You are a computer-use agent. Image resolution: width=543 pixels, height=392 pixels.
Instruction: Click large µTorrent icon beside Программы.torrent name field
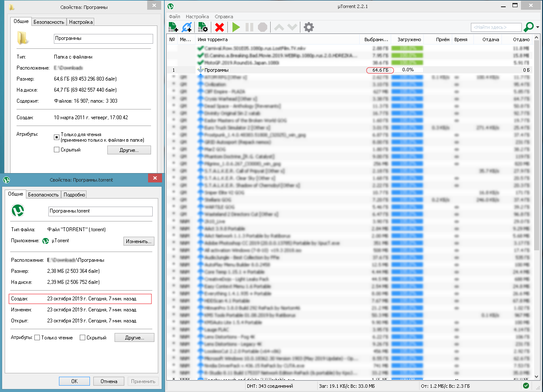pyautogui.click(x=17, y=210)
